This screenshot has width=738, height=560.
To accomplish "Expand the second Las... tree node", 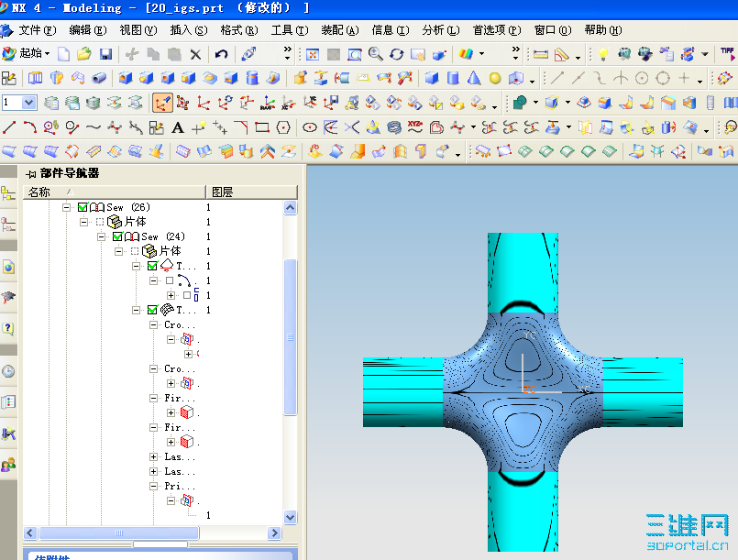I will tap(153, 471).
